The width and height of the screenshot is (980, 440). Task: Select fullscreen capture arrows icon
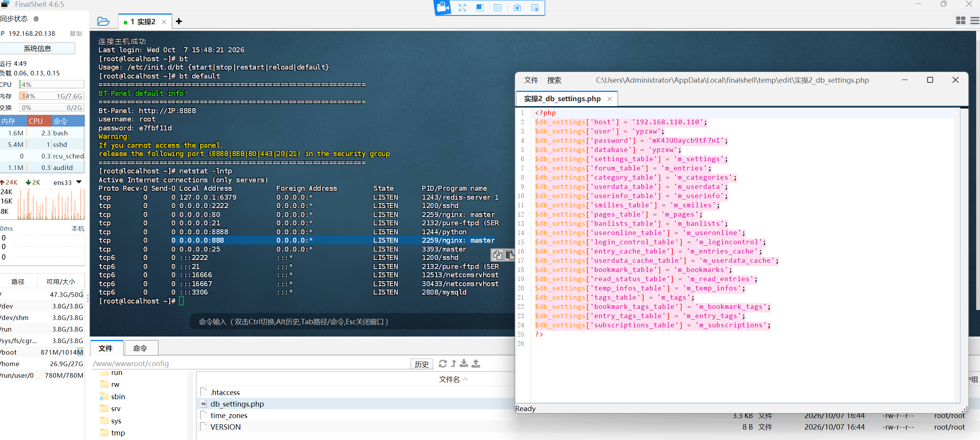tap(462, 8)
